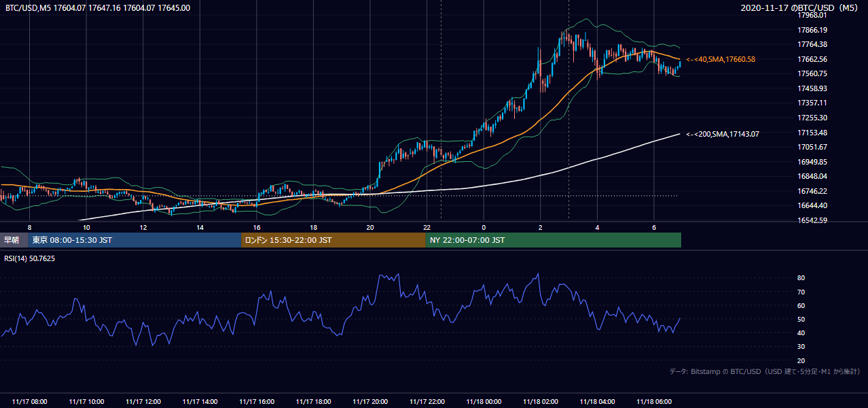Image resolution: width=868 pixels, height=408 pixels.
Task: Click the bottom time label 11/18 06:00
Action: click(x=654, y=401)
